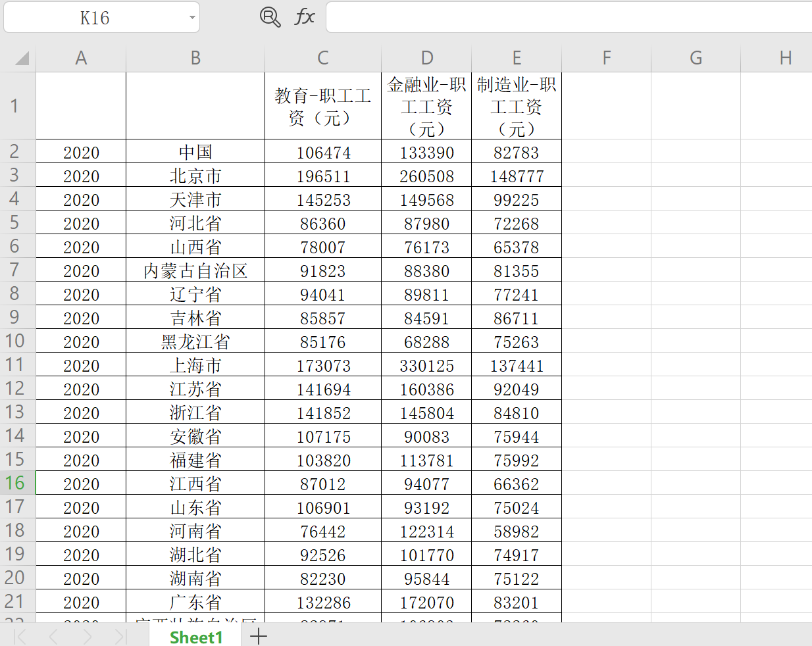Image resolution: width=812 pixels, height=646 pixels.
Task: Open the Name Box dropdown arrow
Action: pos(192,18)
